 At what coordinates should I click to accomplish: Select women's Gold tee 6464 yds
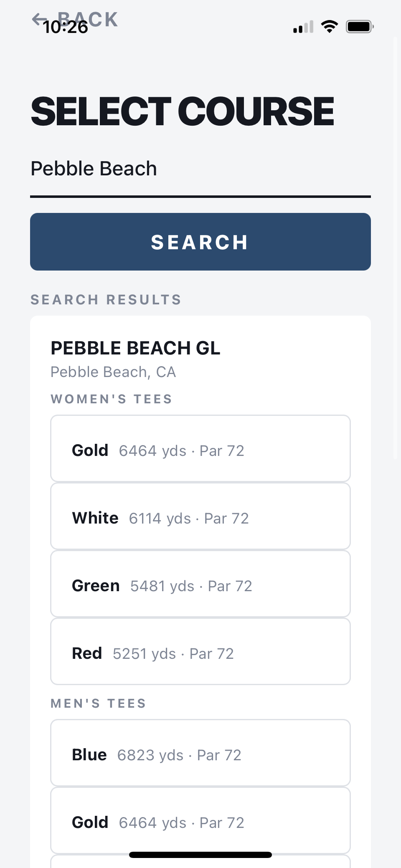coord(200,448)
